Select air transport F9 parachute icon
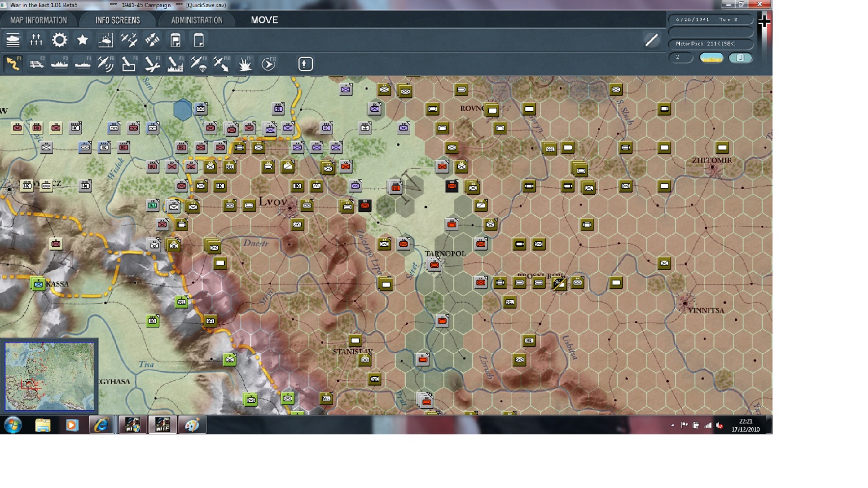Image resolution: width=868 pixels, height=488 pixels. [x=199, y=64]
